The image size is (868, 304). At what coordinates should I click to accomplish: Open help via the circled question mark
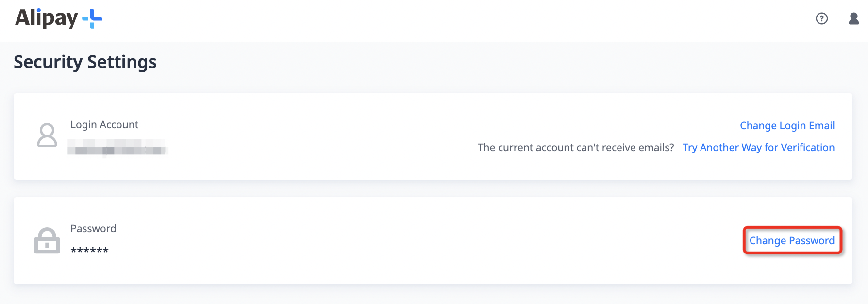(x=822, y=18)
